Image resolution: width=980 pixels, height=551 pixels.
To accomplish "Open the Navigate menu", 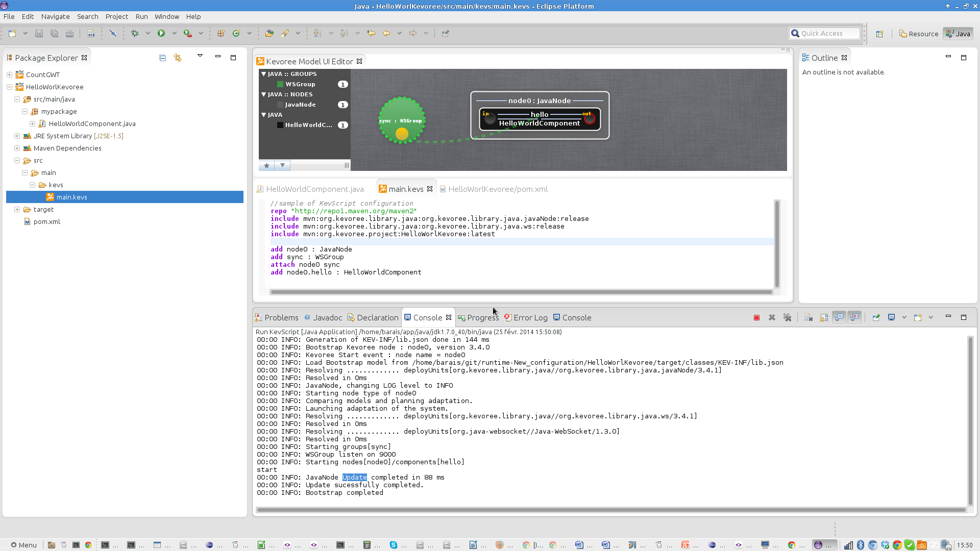I will [x=55, y=16].
